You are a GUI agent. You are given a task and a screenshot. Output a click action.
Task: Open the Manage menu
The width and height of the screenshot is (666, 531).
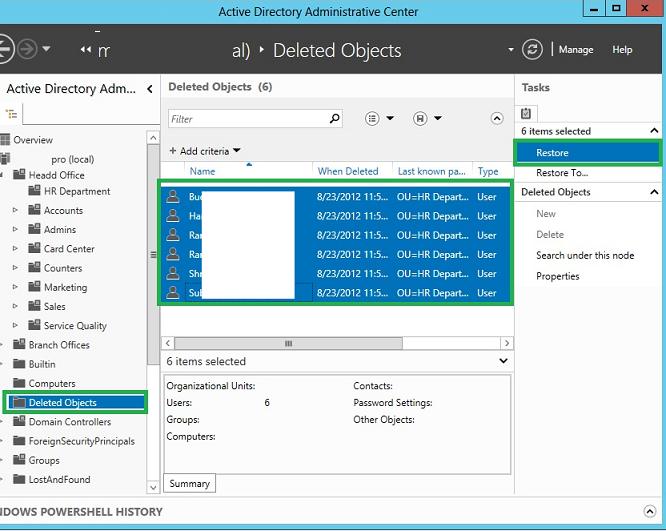576,50
